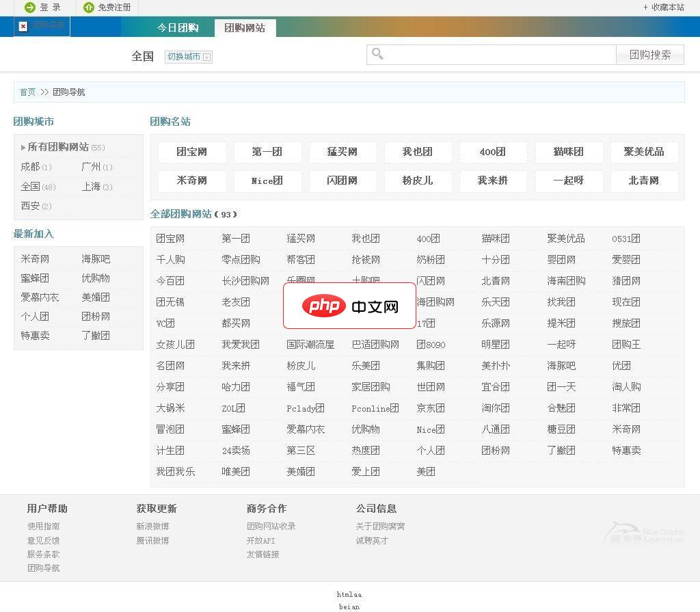This screenshot has height=612, width=700.
Task: Open the 新浪微博 link in footer
Action: (152, 526)
